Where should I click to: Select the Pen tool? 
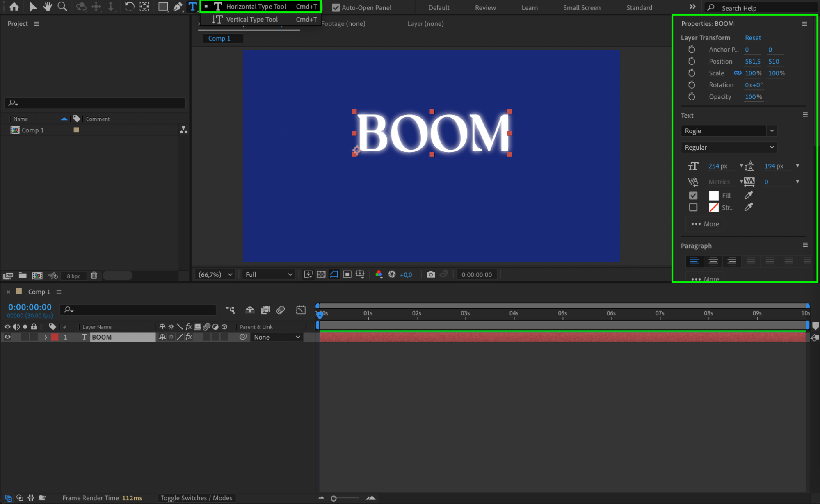(x=178, y=7)
